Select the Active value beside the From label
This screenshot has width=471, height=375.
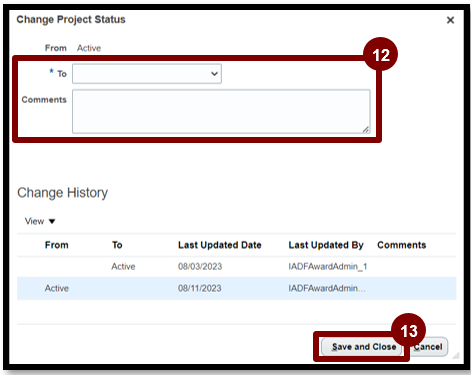(89, 48)
